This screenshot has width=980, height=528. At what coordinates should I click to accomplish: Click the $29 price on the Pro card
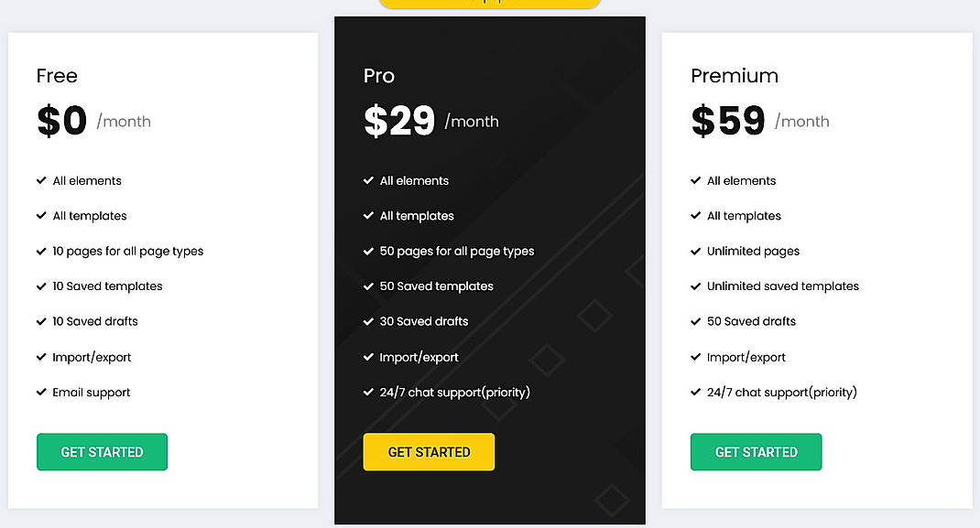[x=398, y=120]
